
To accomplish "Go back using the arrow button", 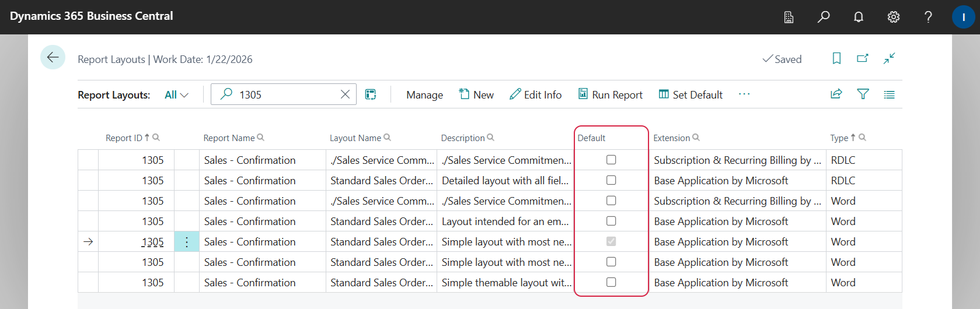I will coord(53,57).
